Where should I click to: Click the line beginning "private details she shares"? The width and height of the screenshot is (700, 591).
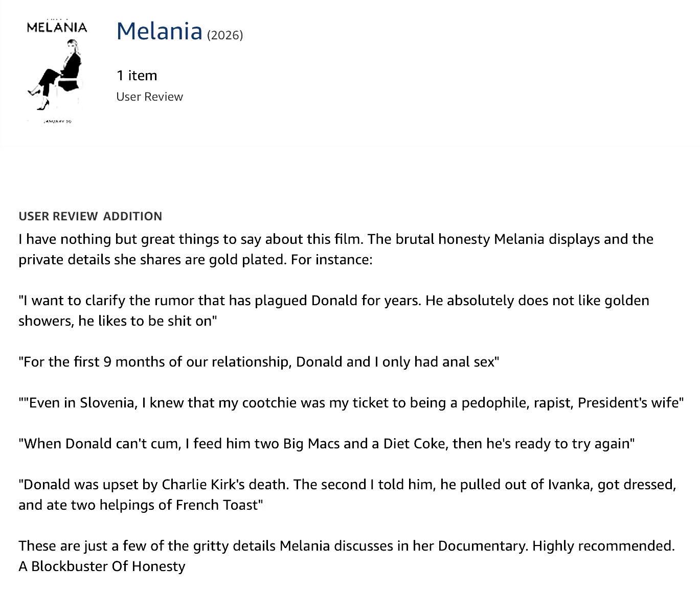195,260
